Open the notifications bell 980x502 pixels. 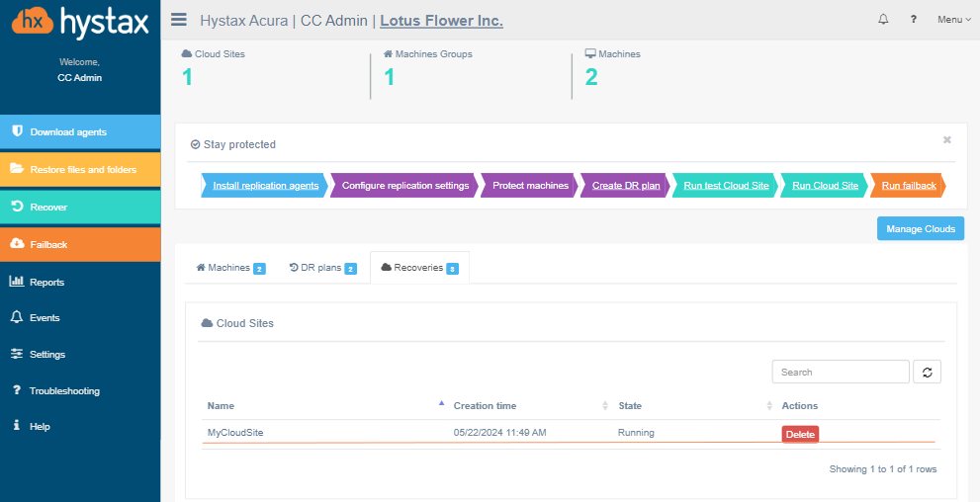point(883,20)
